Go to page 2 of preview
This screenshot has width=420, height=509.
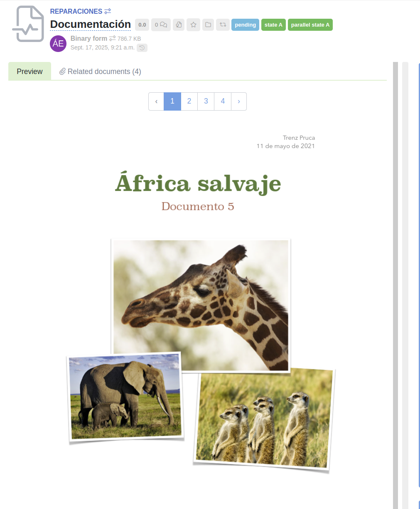click(189, 101)
